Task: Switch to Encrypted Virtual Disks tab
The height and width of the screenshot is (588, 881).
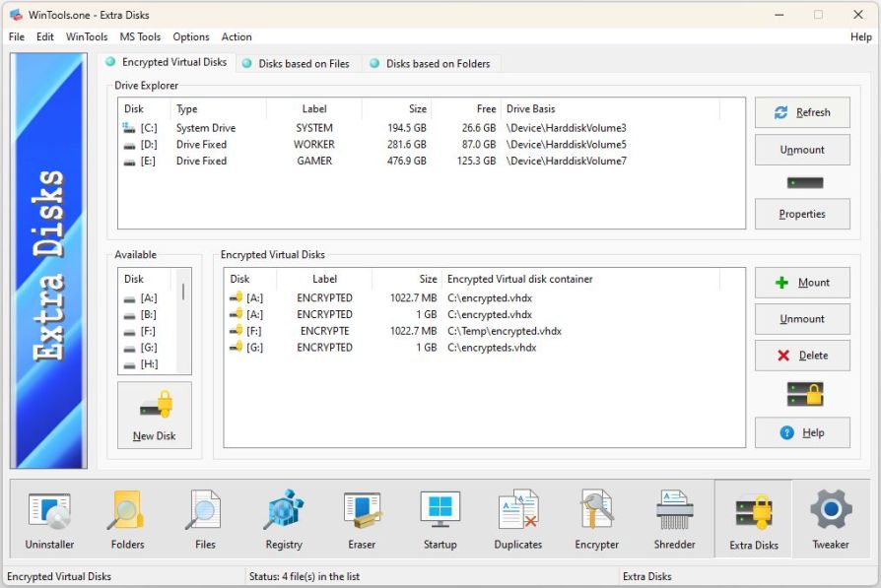Action: [x=167, y=62]
